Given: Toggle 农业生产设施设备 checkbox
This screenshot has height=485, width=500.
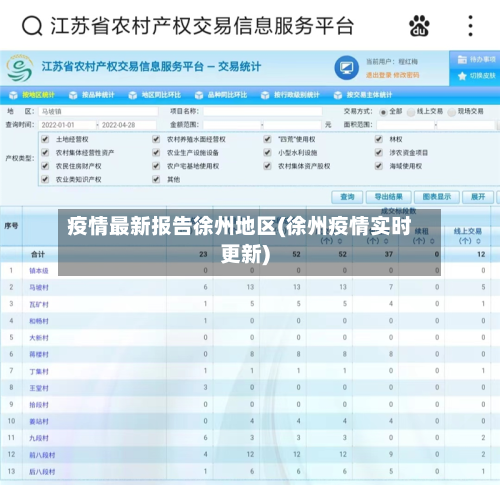Looking at the screenshot, I should pyautogui.click(x=156, y=152).
